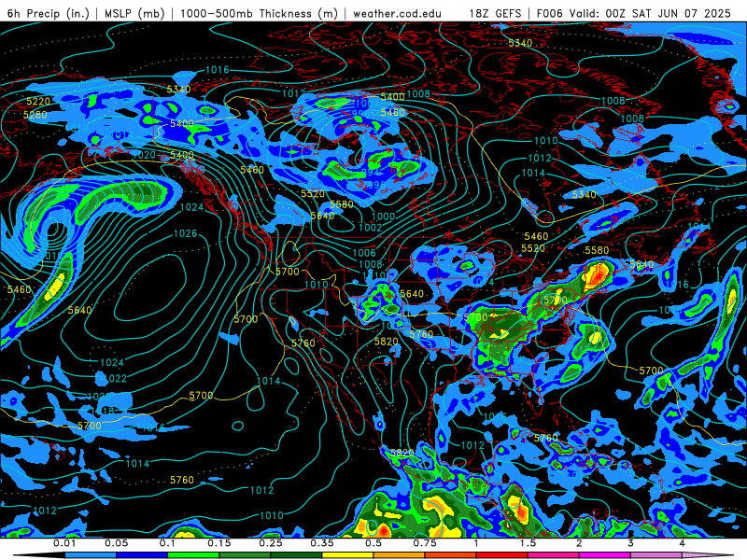
Task: Click the '0.25' legend value
Action: 271,543
